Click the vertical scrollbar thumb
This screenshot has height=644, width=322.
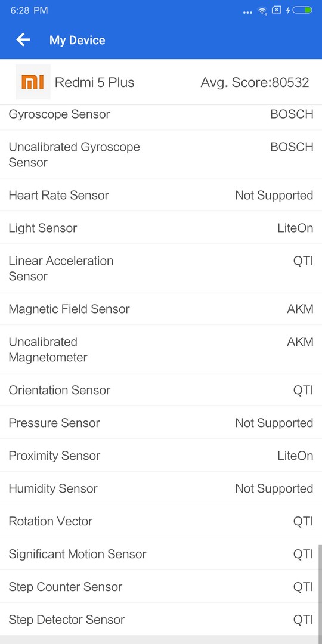coord(320,590)
